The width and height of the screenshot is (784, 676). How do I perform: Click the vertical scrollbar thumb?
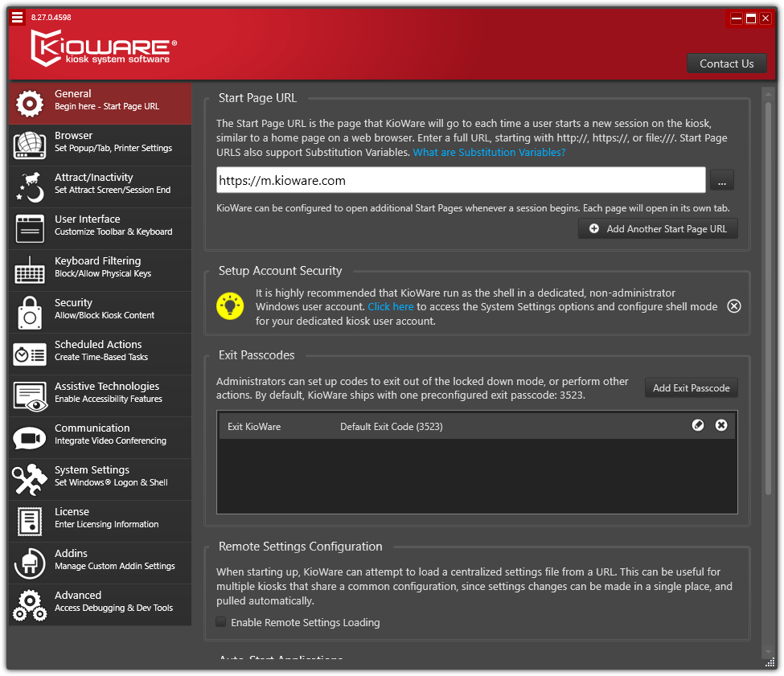tap(769, 298)
